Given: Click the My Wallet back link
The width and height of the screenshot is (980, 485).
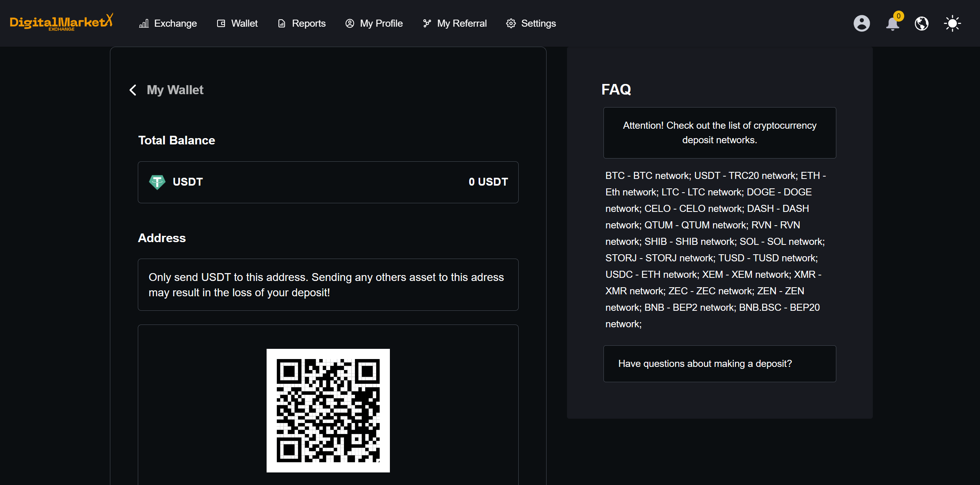Looking at the screenshot, I should (175, 90).
